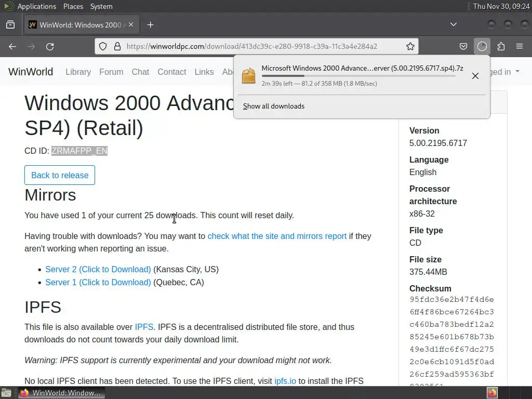Click the IPFS experimental warning text
The image size is (532, 399).
click(178, 361)
